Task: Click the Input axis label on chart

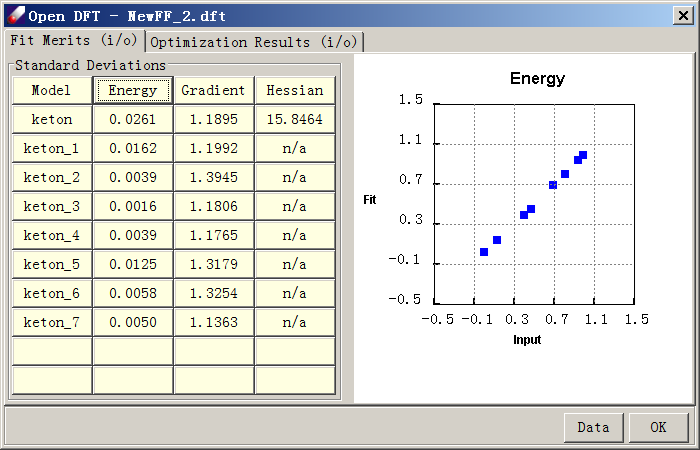Action: 527,340
